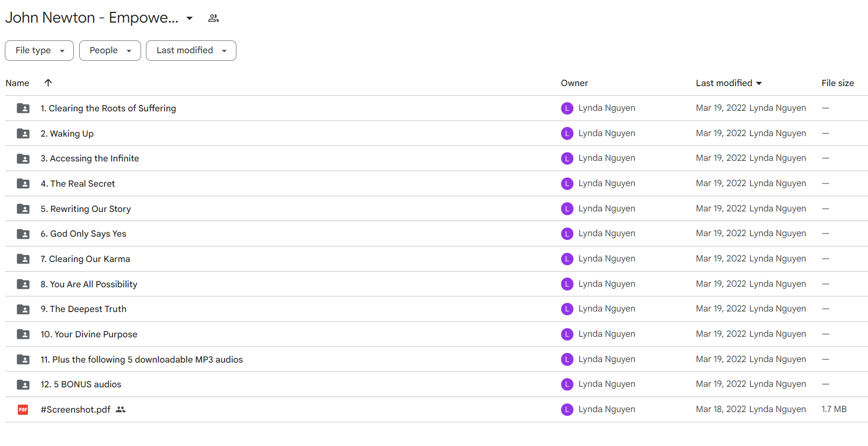The width and height of the screenshot is (868, 446).
Task: Click the shared folder icon for 9. The Deepest Truth
Action: [x=23, y=309]
